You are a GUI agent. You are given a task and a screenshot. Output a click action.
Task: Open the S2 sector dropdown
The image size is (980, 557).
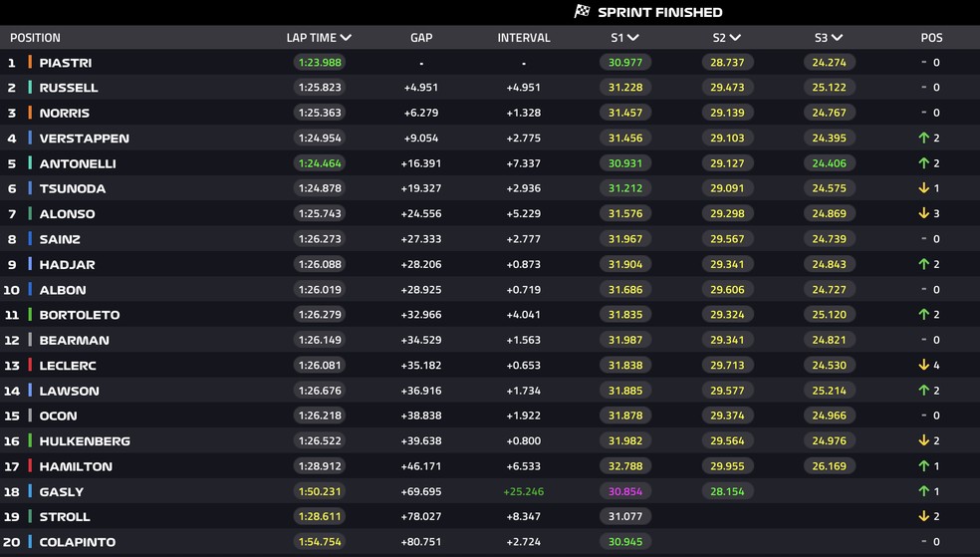[x=735, y=38]
